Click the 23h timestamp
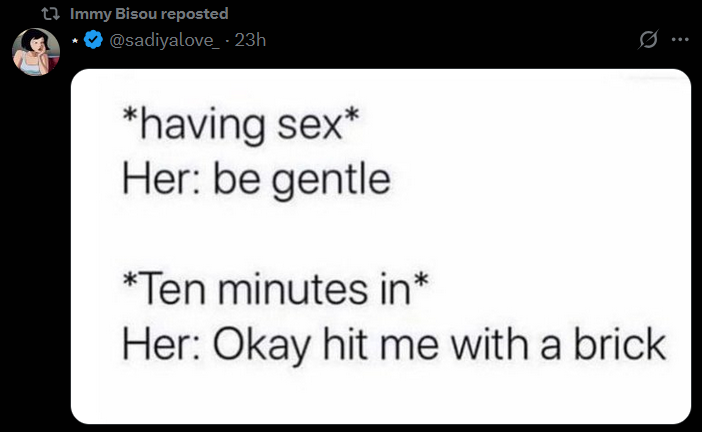The width and height of the screenshot is (702, 432). pyautogui.click(x=249, y=40)
